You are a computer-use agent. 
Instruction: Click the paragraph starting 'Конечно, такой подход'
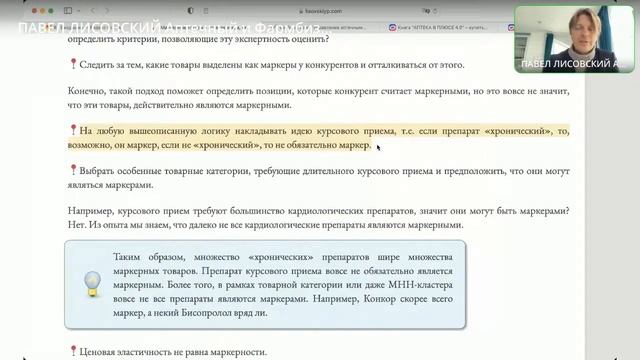(318, 98)
